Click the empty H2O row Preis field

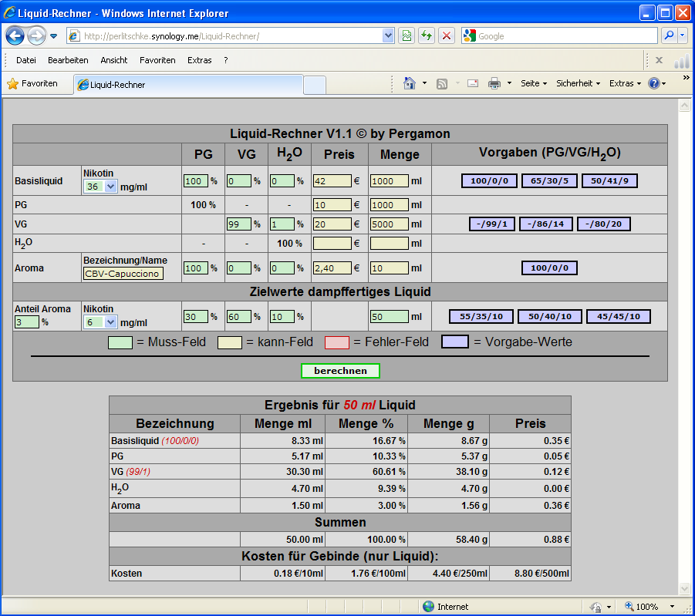coord(332,244)
